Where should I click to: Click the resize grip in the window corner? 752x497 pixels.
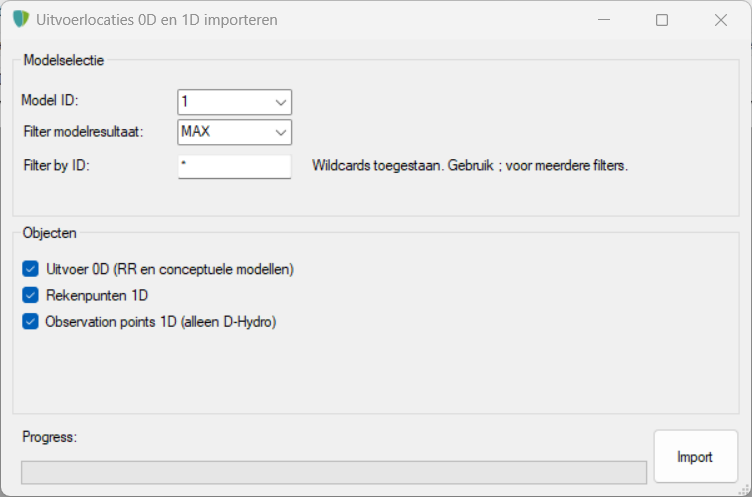[x=745, y=490]
